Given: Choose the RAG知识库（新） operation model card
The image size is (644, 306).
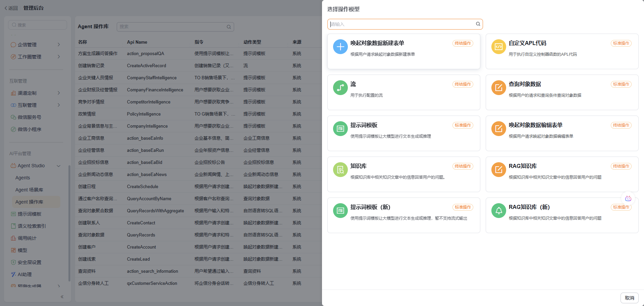Looking at the screenshot, I should [x=562, y=215].
